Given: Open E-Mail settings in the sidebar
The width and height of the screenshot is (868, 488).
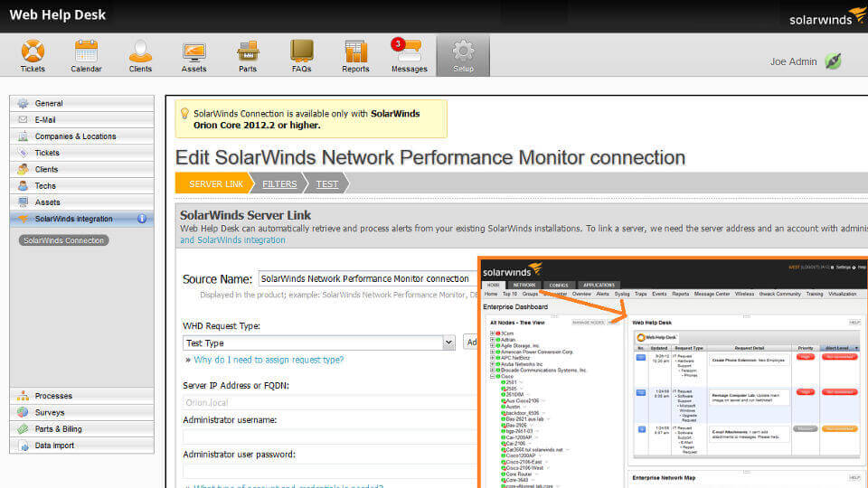Looking at the screenshot, I should [x=82, y=119].
